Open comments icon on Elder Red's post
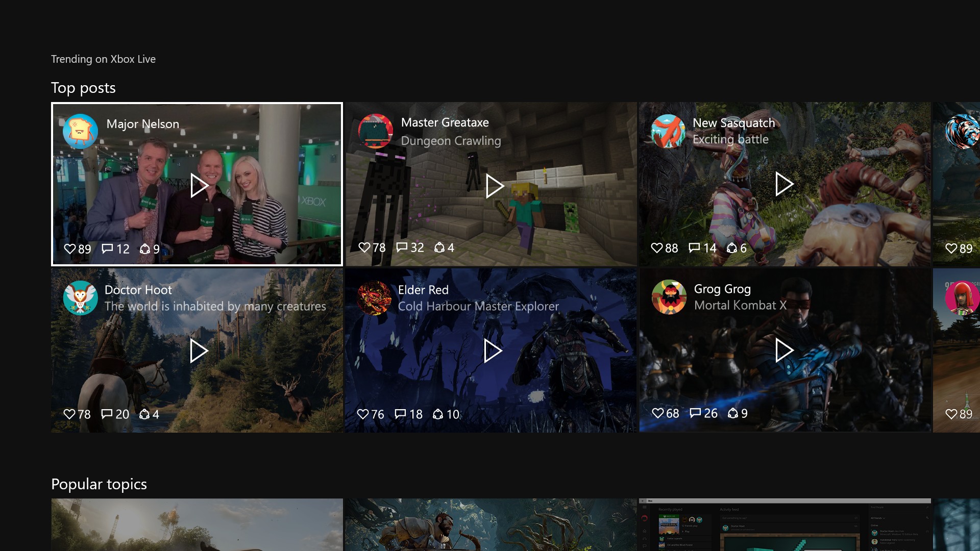 coord(401,414)
